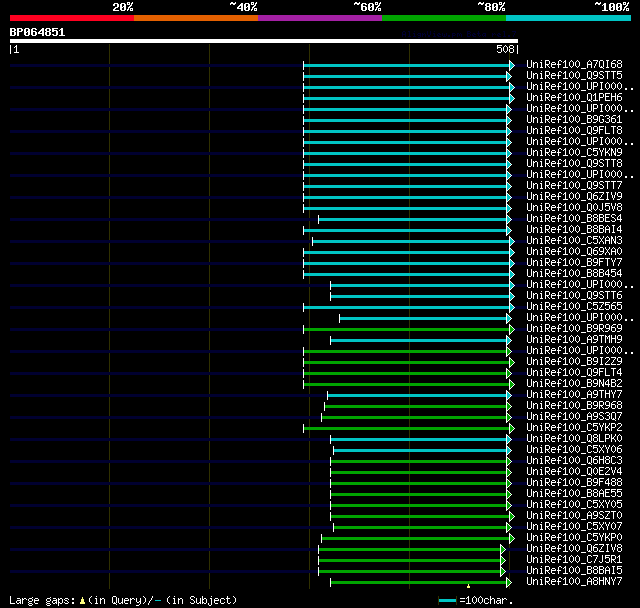
Task: Select the UniRef100_B9F488 label
Action: [x=574, y=483]
